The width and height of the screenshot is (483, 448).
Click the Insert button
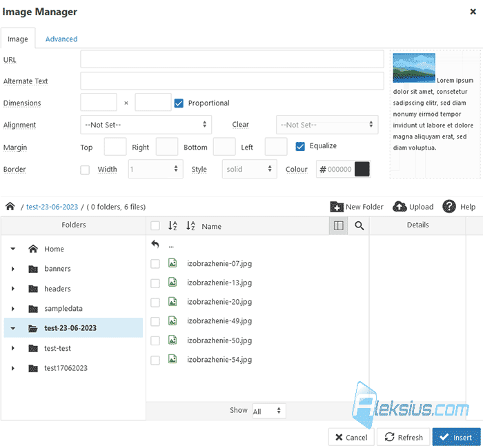(456, 437)
